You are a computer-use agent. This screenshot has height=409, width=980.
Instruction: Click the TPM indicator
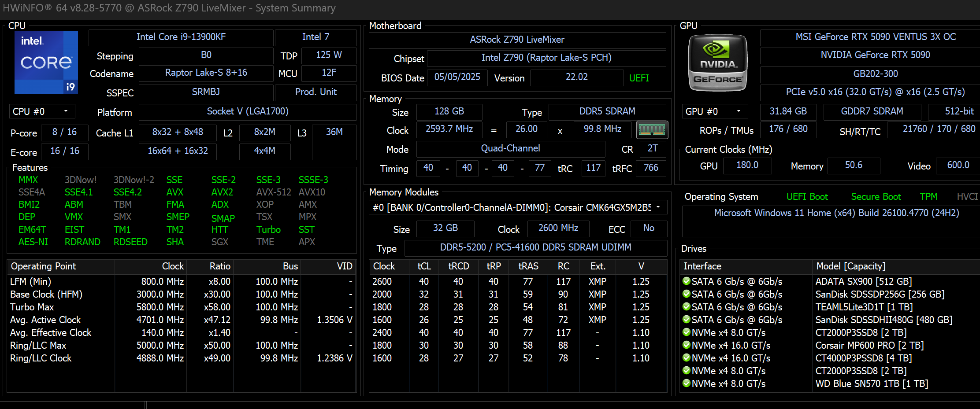(x=929, y=197)
